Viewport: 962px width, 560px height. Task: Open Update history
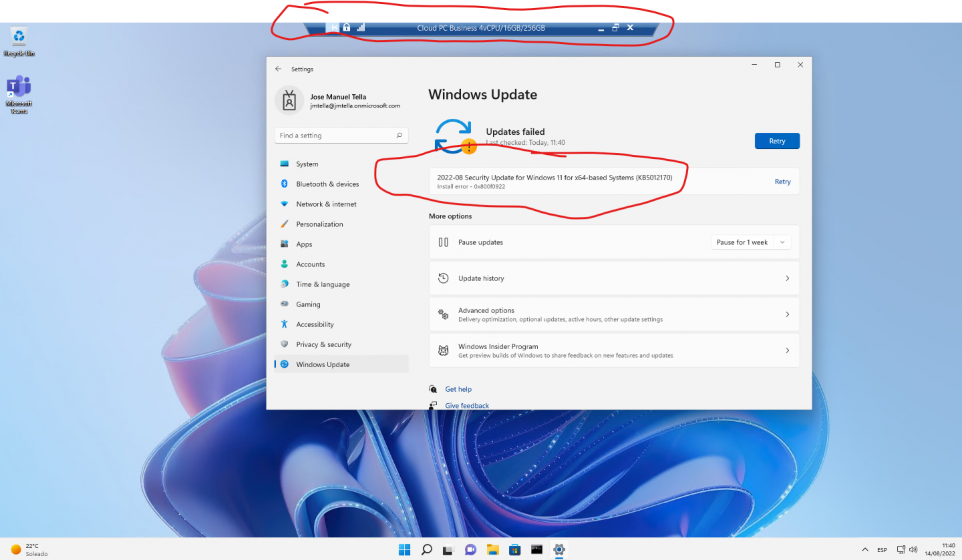point(614,278)
